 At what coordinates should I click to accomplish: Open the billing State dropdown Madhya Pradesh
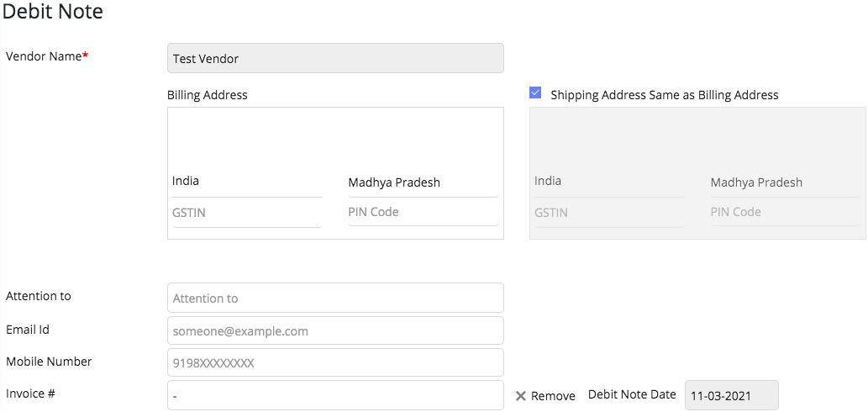tap(423, 182)
